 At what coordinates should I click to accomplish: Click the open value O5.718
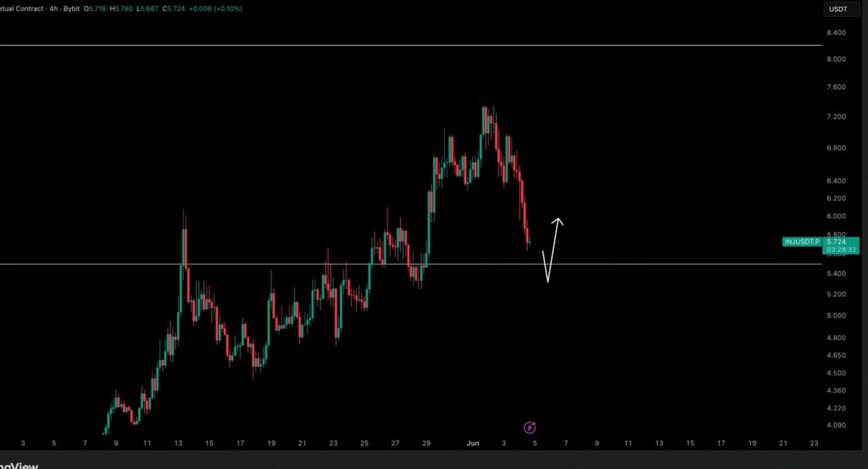coord(95,8)
